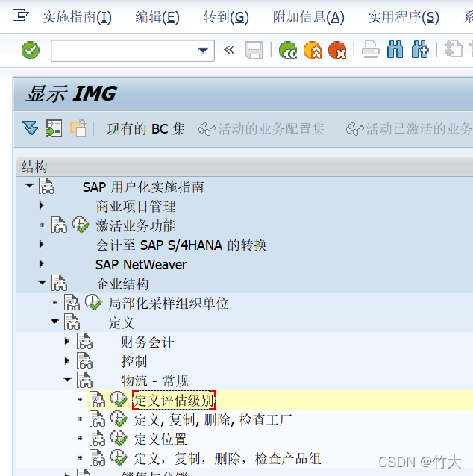Select the 定义, 复制, 删除, 检查工厂 entry

tap(213, 419)
